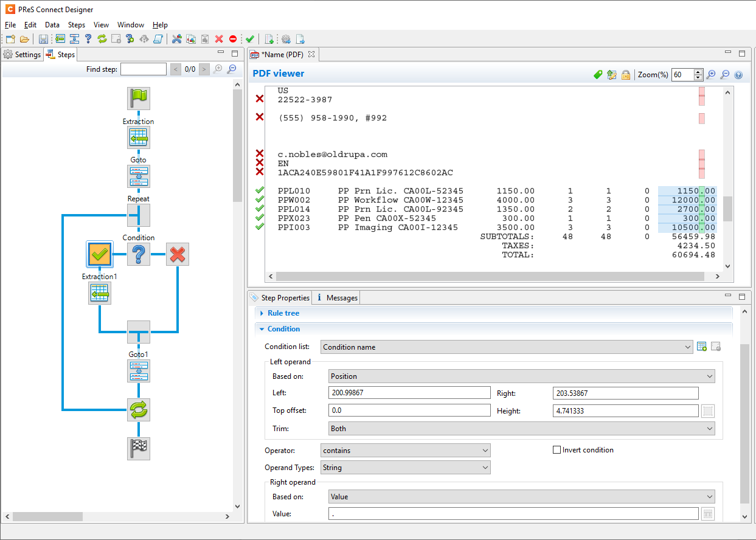Click the Save icon in the toolbar
Image resolution: width=756 pixels, height=540 pixels.
(43, 40)
